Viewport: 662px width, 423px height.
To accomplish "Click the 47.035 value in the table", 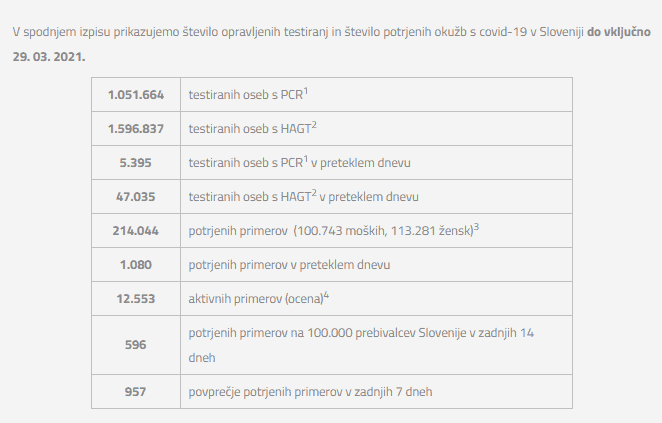I will tap(136, 197).
